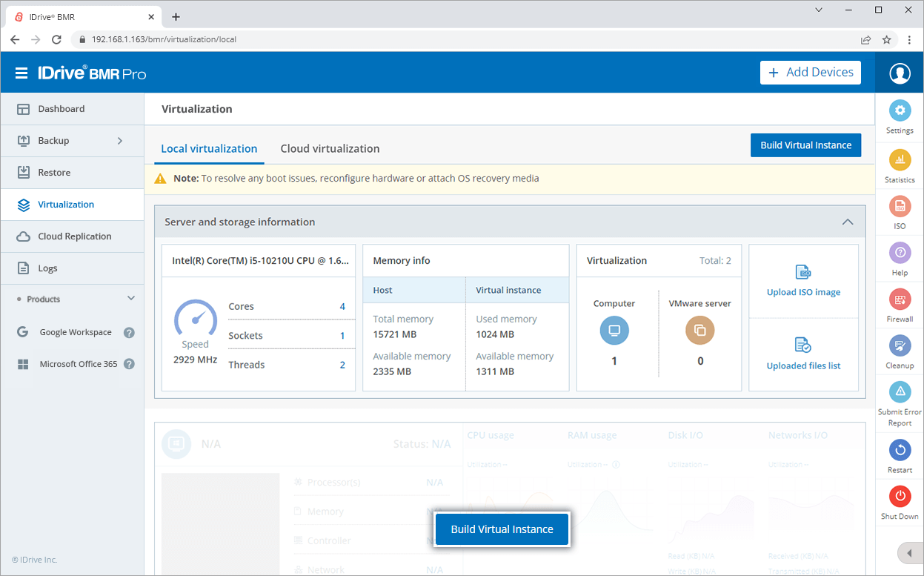The height and width of the screenshot is (576, 924).
Task: Click the browser address bar URL
Action: 164,39
